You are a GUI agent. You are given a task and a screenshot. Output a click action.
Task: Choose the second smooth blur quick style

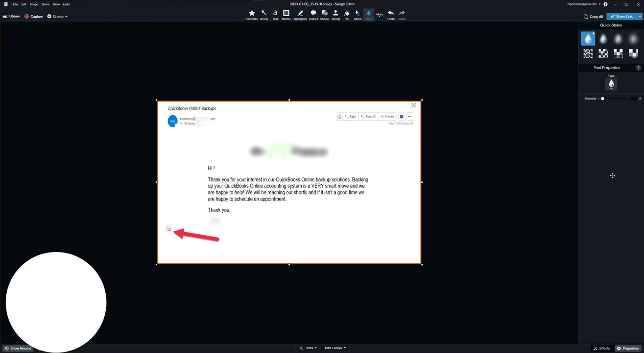tap(603, 38)
